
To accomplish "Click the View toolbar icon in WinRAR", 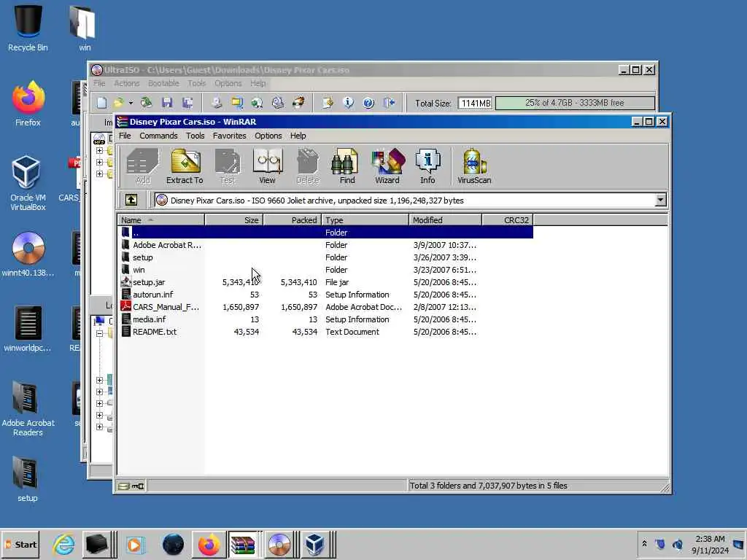I will 267,166.
